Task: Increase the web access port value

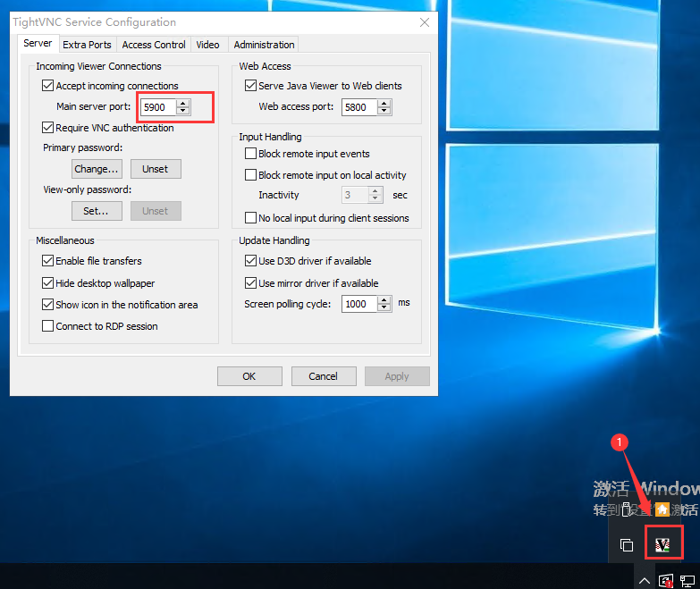Action: click(384, 104)
